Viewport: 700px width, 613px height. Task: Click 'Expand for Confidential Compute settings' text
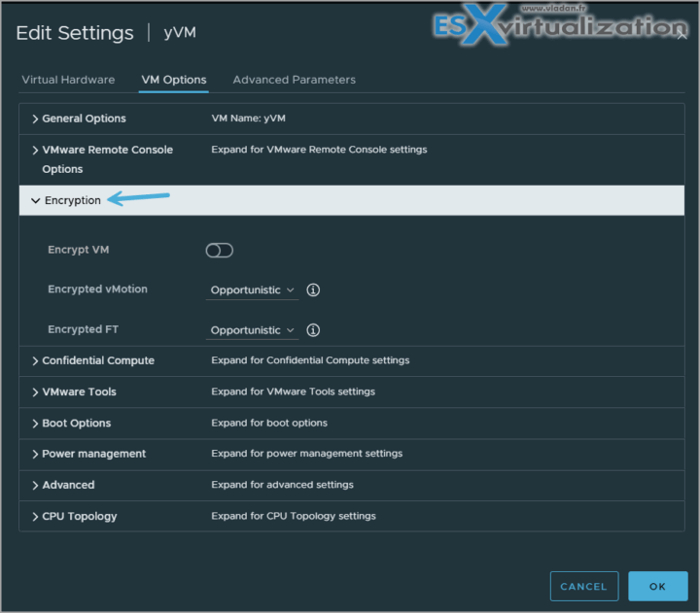(x=310, y=360)
